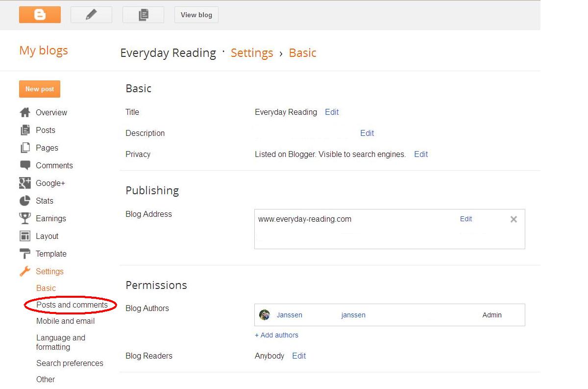Image resolution: width=588 pixels, height=389 pixels.
Task: Click the Add authors link
Action: pos(276,335)
